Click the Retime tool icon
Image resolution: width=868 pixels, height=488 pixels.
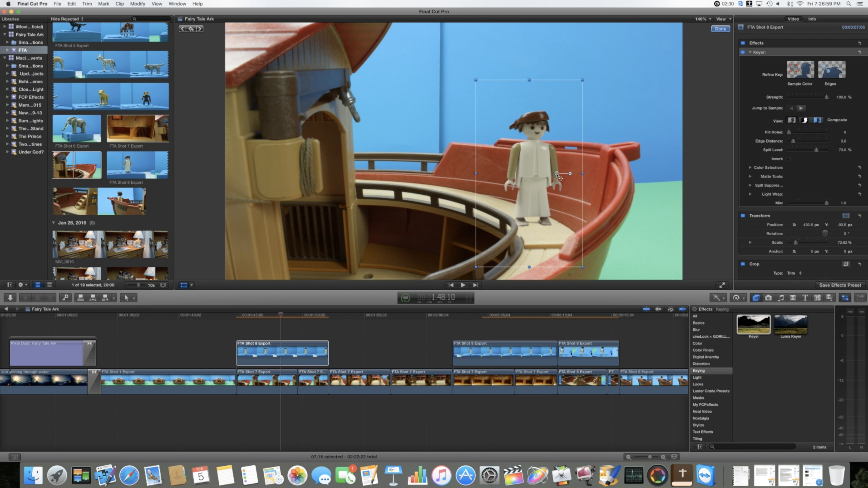pyautogui.click(x=738, y=298)
